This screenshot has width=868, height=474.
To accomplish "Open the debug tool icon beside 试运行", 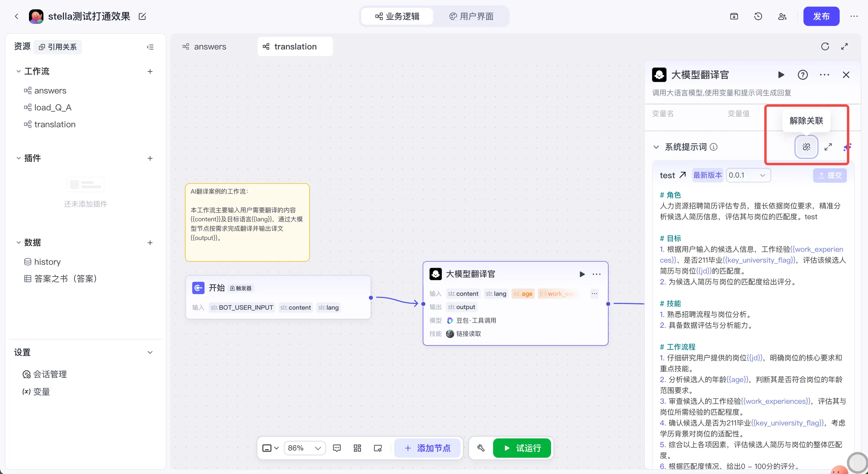I will pyautogui.click(x=481, y=448).
